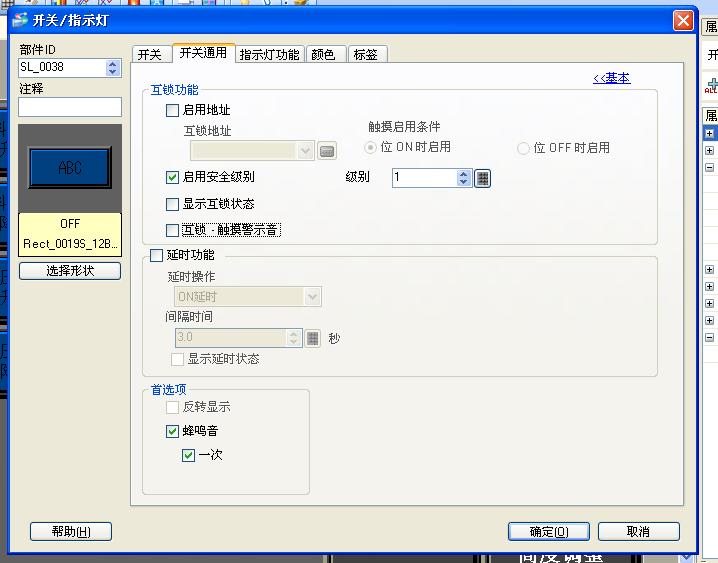The height and width of the screenshot is (563, 718).
Task: Close the 开关/指示灯 dialog
Action: [x=683, y=20]
